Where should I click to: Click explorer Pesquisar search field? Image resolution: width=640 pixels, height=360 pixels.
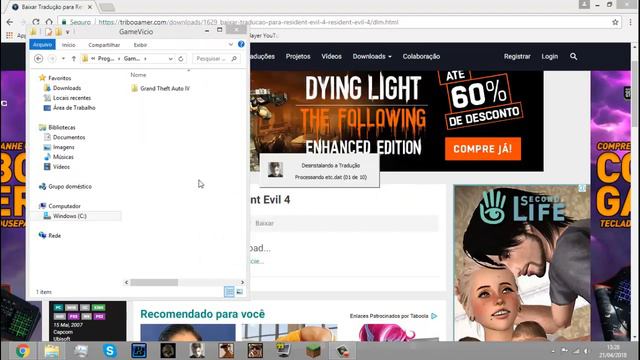click(216, 59)
